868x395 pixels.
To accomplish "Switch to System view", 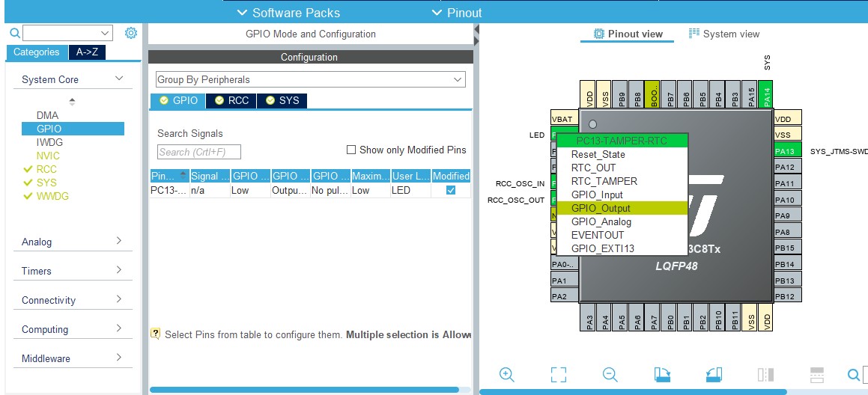I will tap(724, 34).
